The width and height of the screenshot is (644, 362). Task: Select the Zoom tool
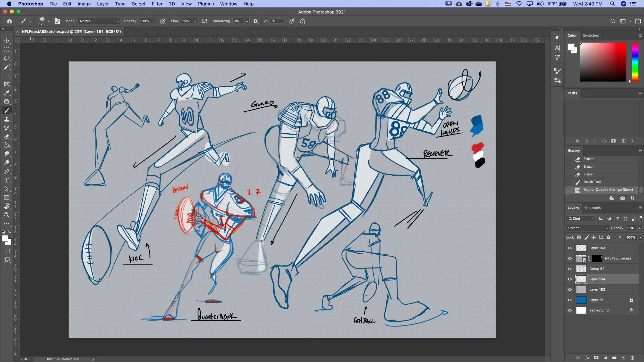7,215
